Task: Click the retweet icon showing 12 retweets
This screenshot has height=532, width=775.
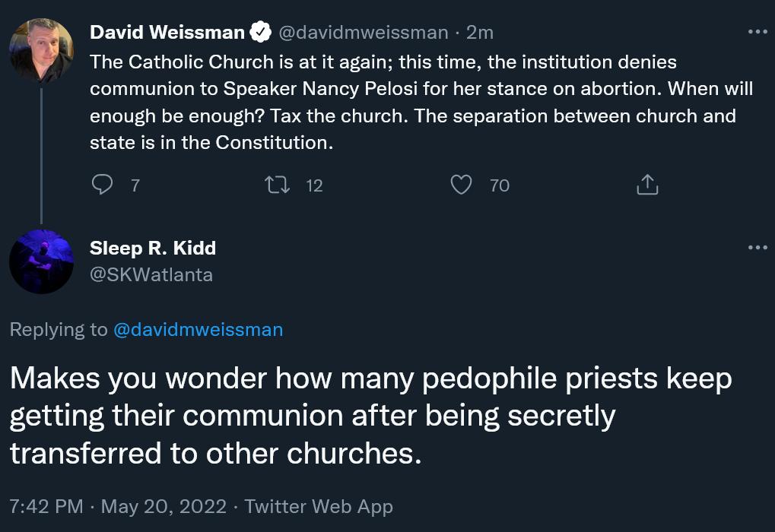Action: coord(278,184)
